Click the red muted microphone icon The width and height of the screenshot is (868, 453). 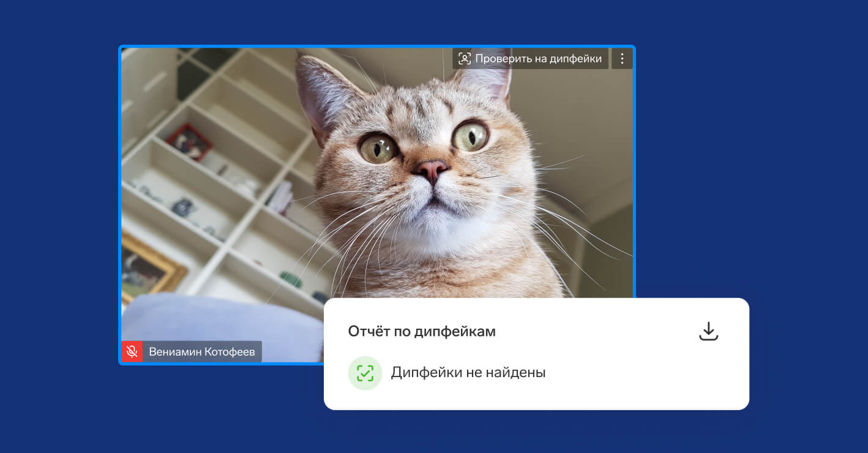[132, 352]
